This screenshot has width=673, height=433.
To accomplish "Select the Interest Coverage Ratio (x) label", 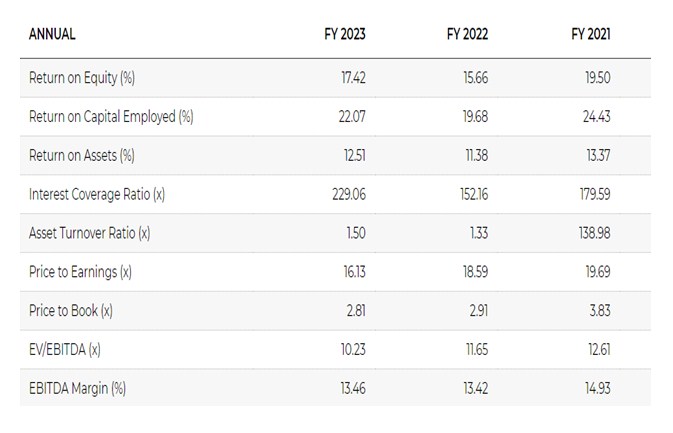I will pos(96,194).
